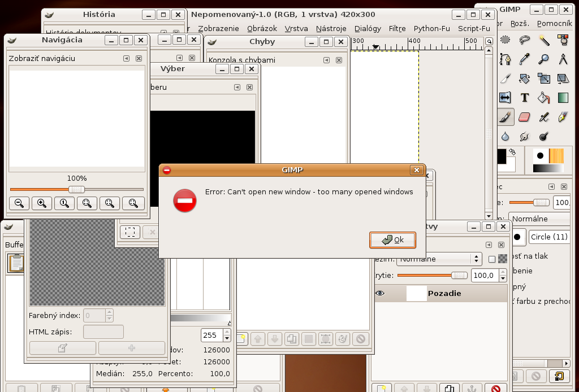
Task: Click Ok in the GIMP error dialog
Action: (x=392, y=240)
